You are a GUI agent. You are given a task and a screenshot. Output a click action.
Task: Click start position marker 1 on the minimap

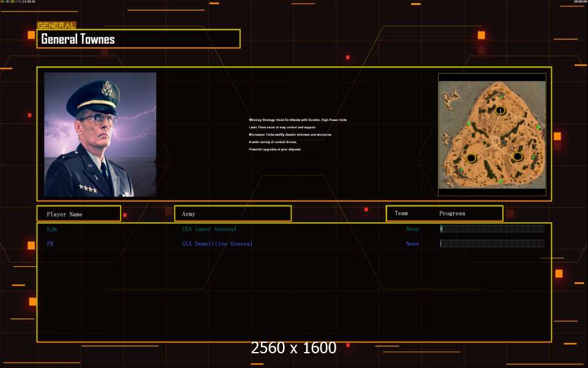coord(500,111)
